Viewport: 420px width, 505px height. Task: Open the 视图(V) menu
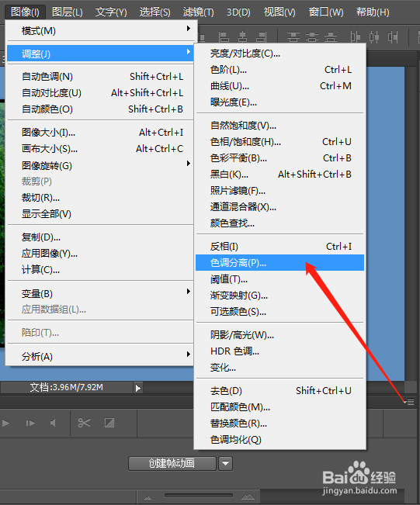(279, 12)
